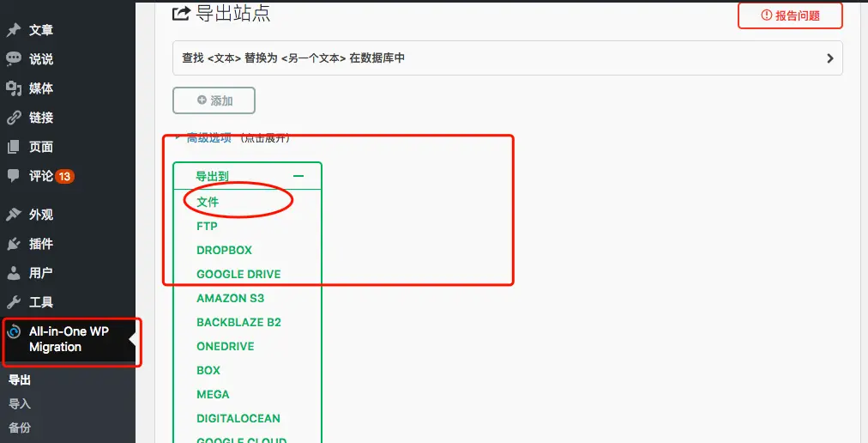The height and width of the screenshot is (443, 868).
Task: Click the plug icon beside 插件
Action: pyautogui.click(x=14, y=244)
